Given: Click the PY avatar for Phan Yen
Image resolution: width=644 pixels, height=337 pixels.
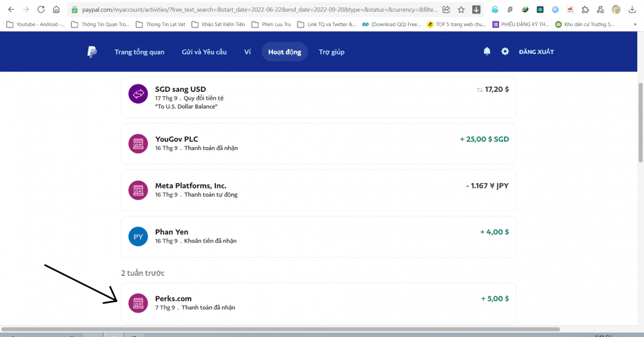Looking at the screenshot, I should pos(138,237).
